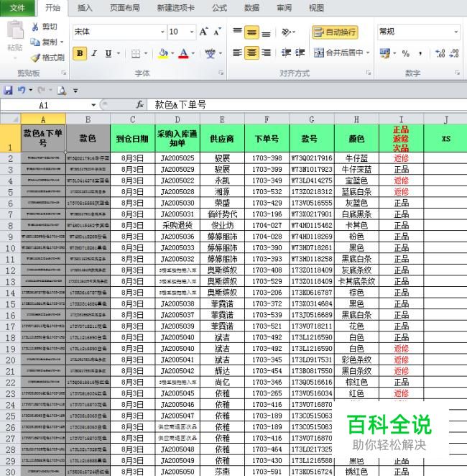This screenshot has width=467, height=476.
Task: Increase font size with large A
Action: 203,32
